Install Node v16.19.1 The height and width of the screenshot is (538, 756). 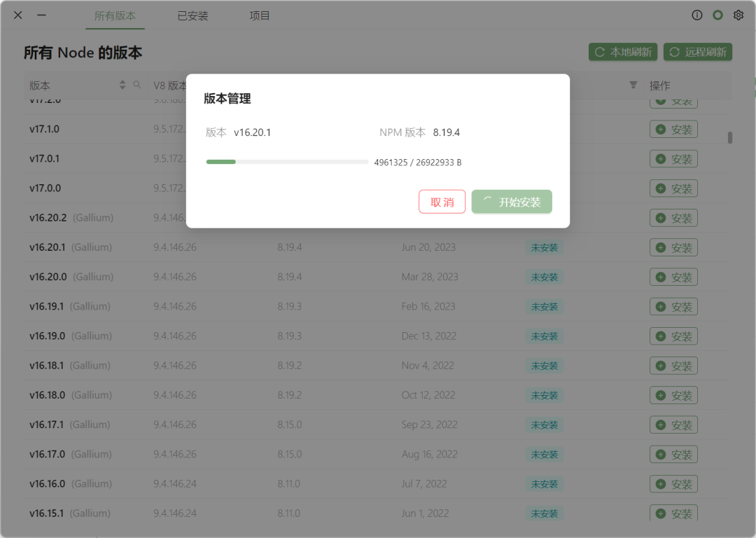(673, 306)
